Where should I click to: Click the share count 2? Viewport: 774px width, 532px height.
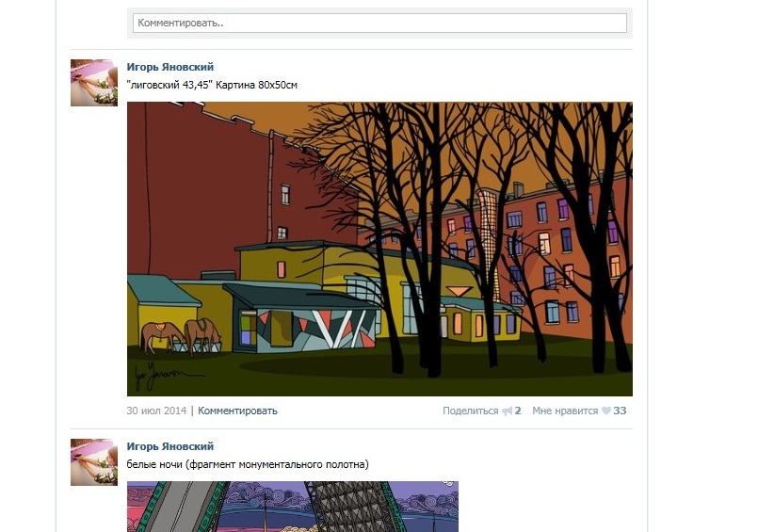[x=518, y=411]
